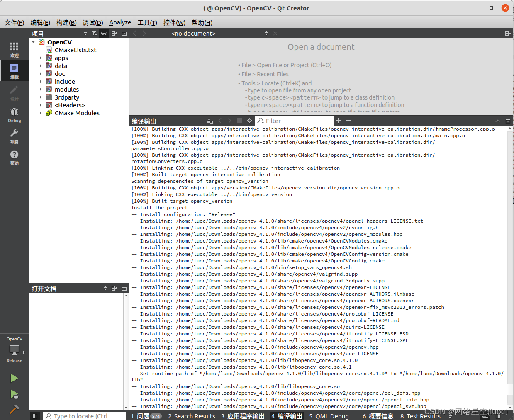Open the 调试(D) menu
Screen dimensions: 514x420
click(x=93, y=22)
